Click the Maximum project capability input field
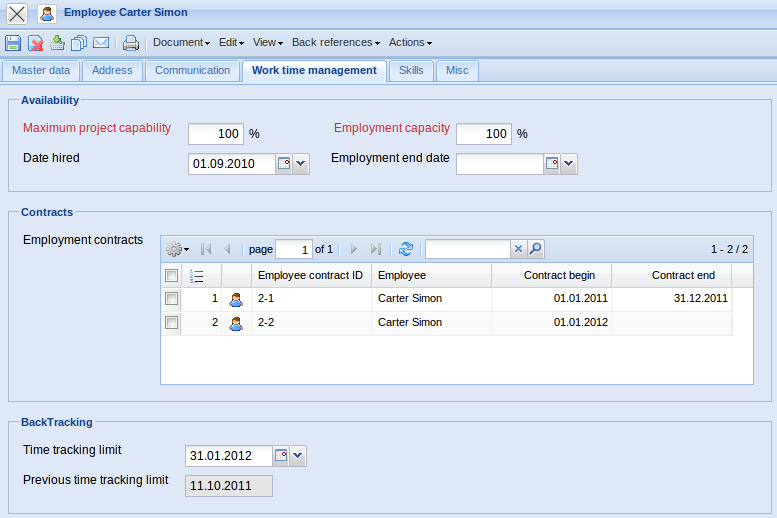This screenshot has height=518, width=777. [x=215, y=134]
